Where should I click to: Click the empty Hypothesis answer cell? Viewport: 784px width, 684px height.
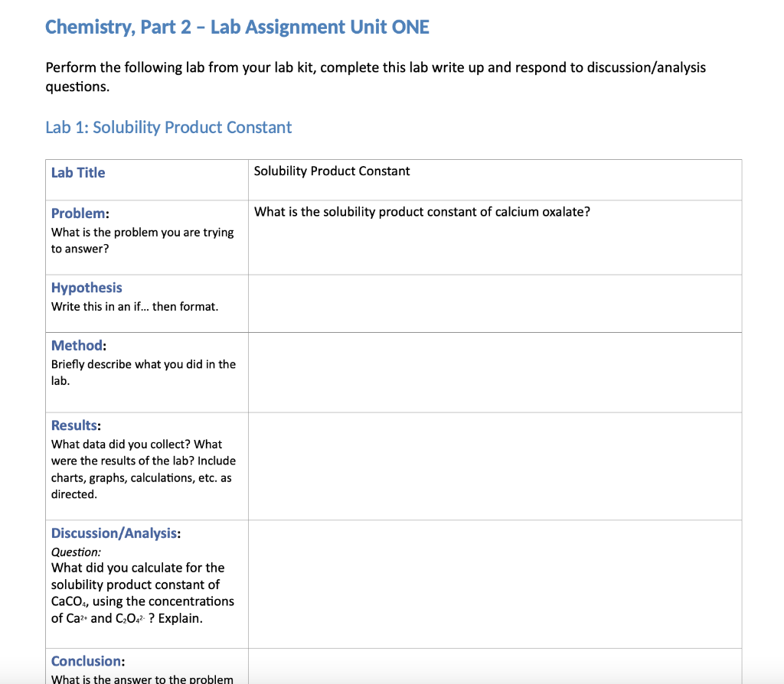495,303
